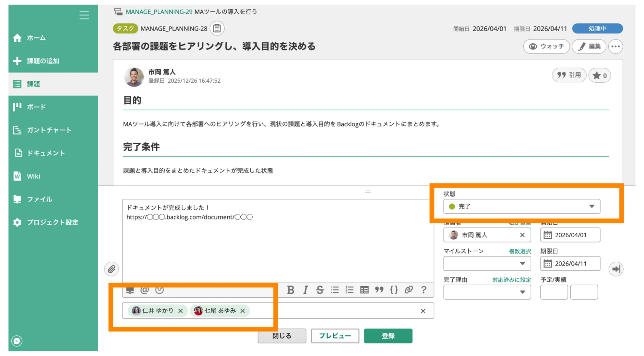Click the mention @ icon

coord(145,290)
